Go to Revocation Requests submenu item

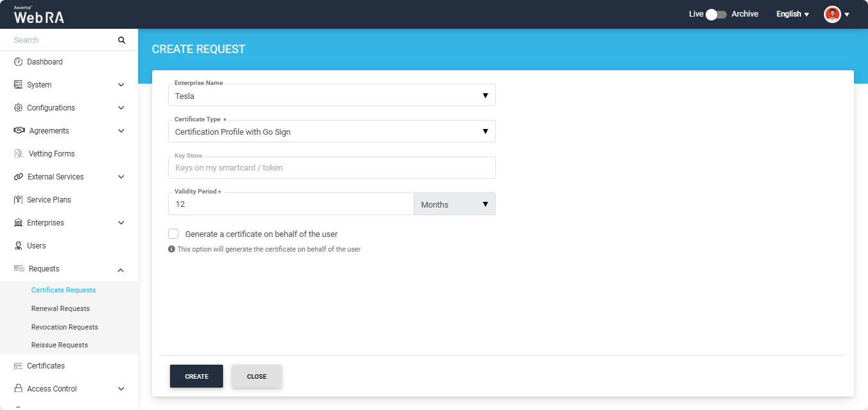click(65, 327)
